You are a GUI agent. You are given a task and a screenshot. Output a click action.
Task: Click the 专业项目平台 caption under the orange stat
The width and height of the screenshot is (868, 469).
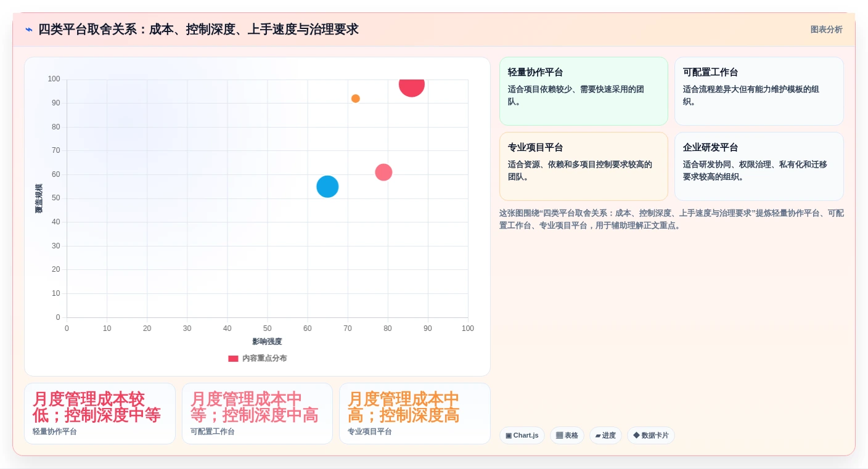point(370,432)
